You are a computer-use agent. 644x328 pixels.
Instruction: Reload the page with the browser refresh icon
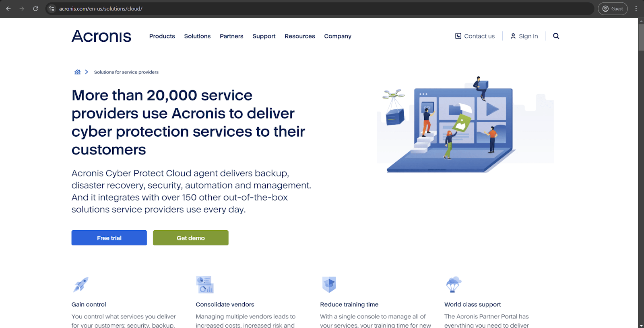(x=35, y=8)
